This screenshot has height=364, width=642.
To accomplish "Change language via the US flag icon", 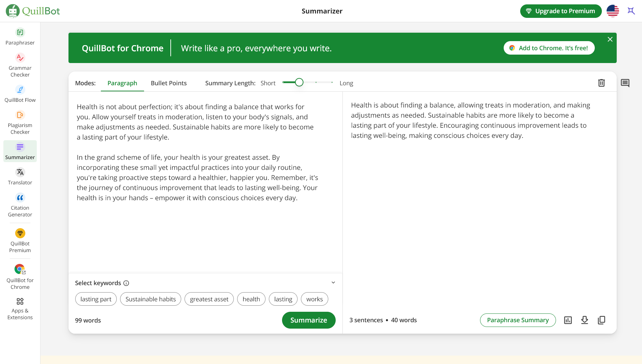I will [x=613, y=11].
